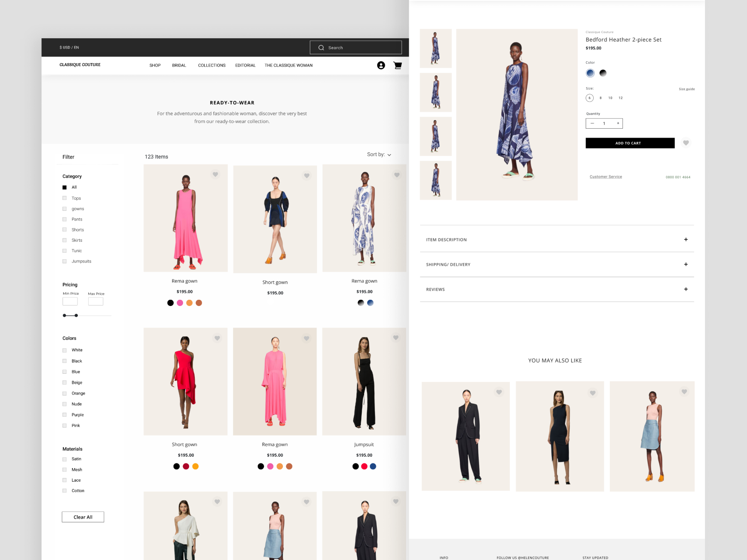Screen dimensions: 747x560
Task: Expand the Reviews section
Action: tap(557, 289)
